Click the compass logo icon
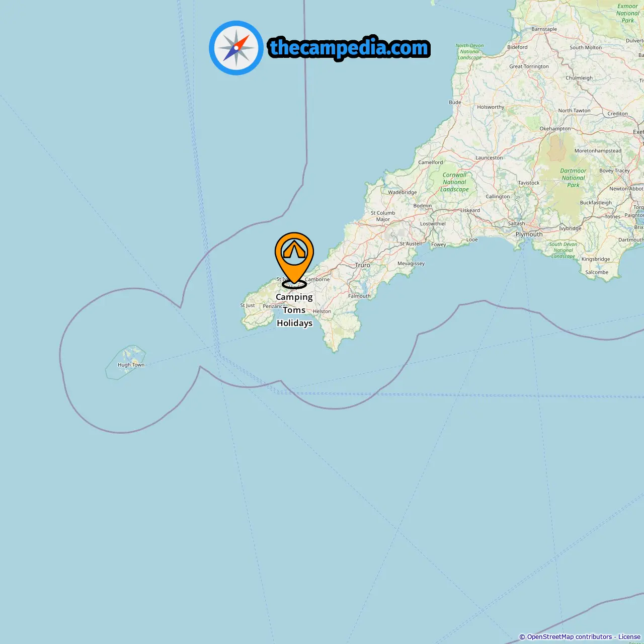Image resolution: width=644 pixels, height=644 pixels. 236,48
